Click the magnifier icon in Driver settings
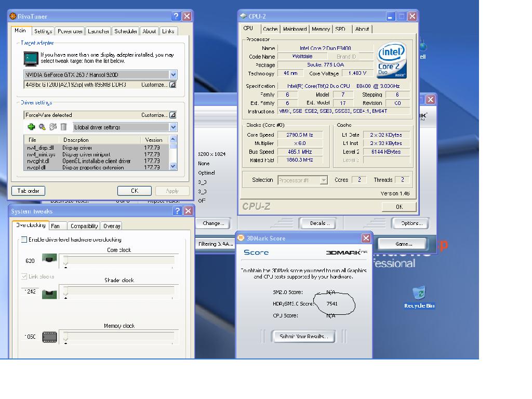The height and width of the screenshot is (399, 532). [x=42, y=127]
